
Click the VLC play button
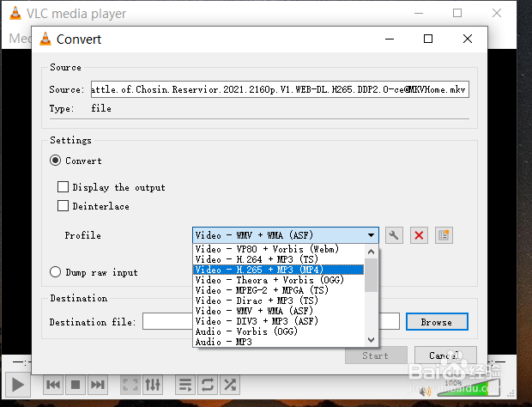[17, 385]
